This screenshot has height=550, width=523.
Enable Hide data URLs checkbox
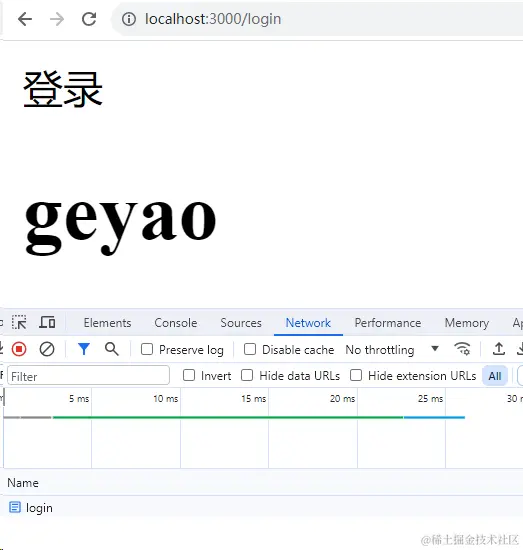click(x=247, y=375)
